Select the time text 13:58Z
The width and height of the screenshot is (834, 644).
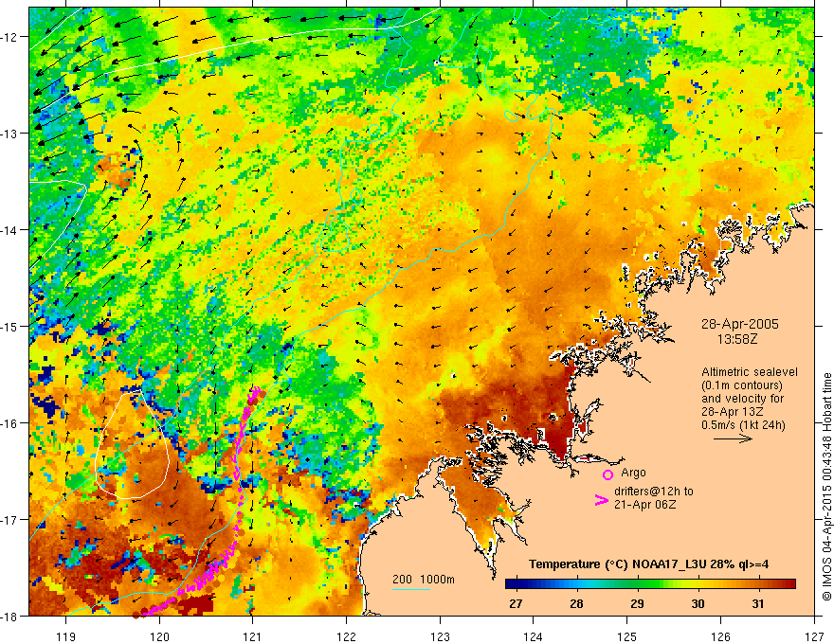point(737,339)
